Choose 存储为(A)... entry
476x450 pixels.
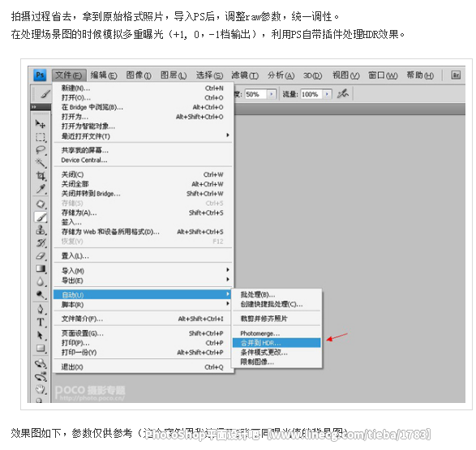142,212
